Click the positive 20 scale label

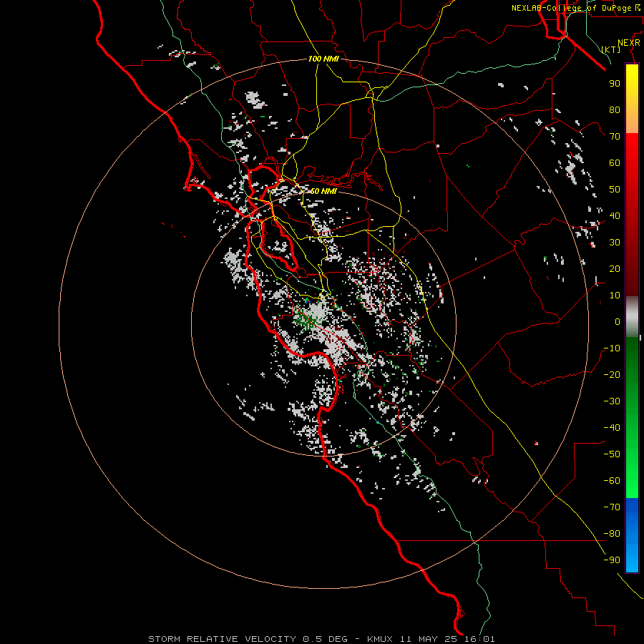click(615, 269)
